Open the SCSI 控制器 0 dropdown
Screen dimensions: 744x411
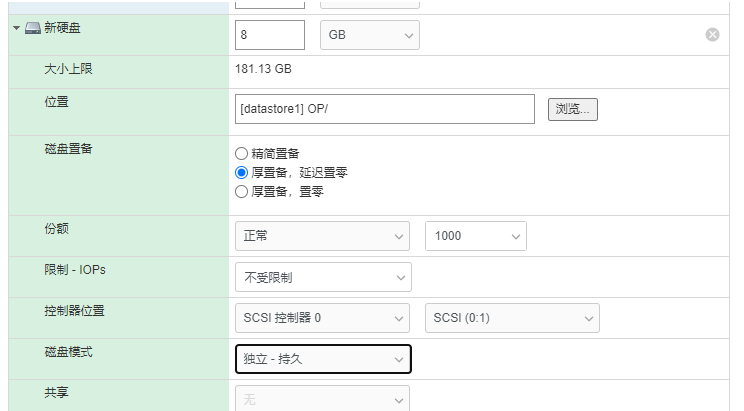(x=322, y=318)
